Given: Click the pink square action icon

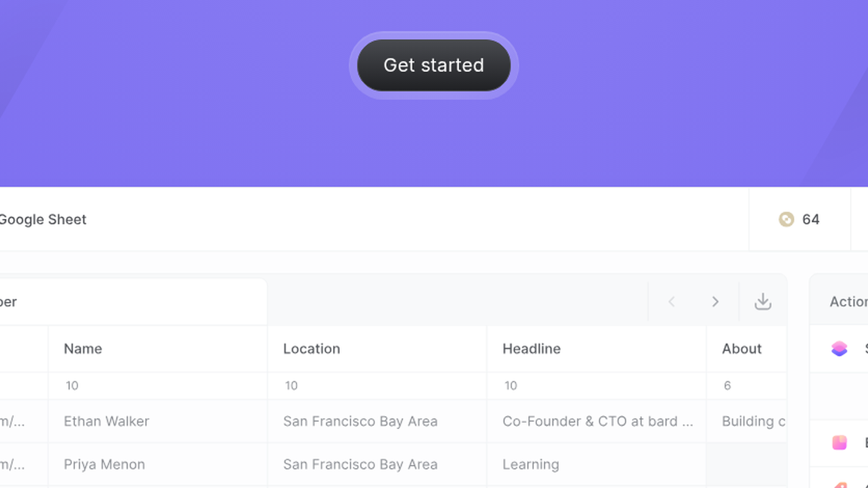Looking at the screenshot, I should (x=839, y=443).
